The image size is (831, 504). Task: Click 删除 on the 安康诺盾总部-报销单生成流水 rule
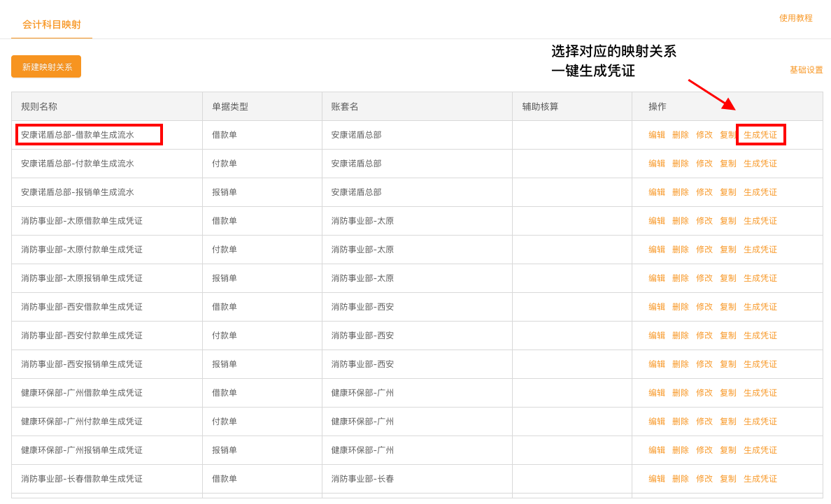(x=681, y=192)
